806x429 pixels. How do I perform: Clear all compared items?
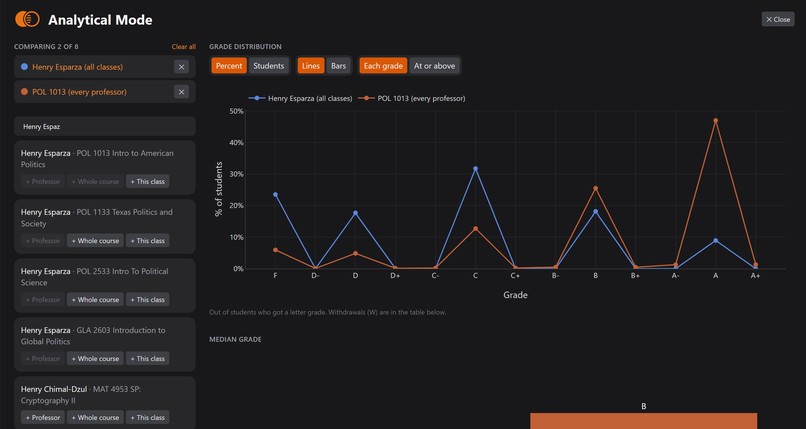coord(184,47)
